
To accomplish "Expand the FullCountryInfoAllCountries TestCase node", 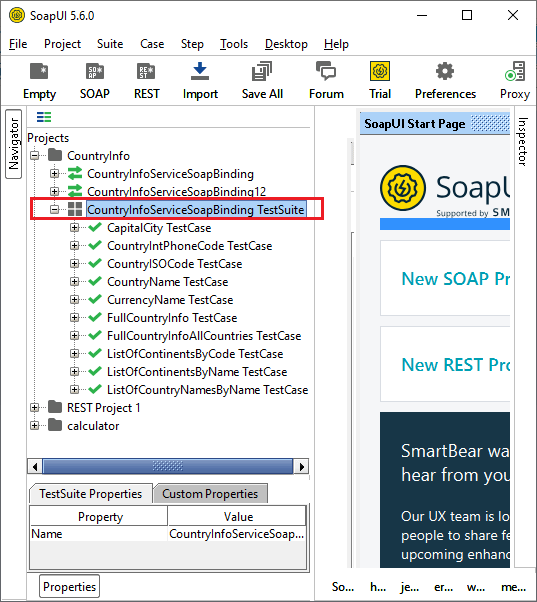I will 74,336.
